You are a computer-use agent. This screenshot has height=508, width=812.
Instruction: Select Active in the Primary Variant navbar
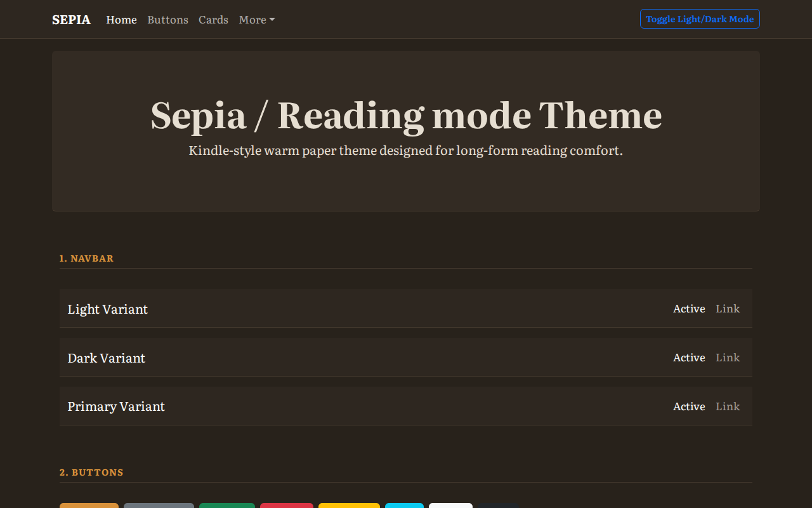(x=689, y=406)
